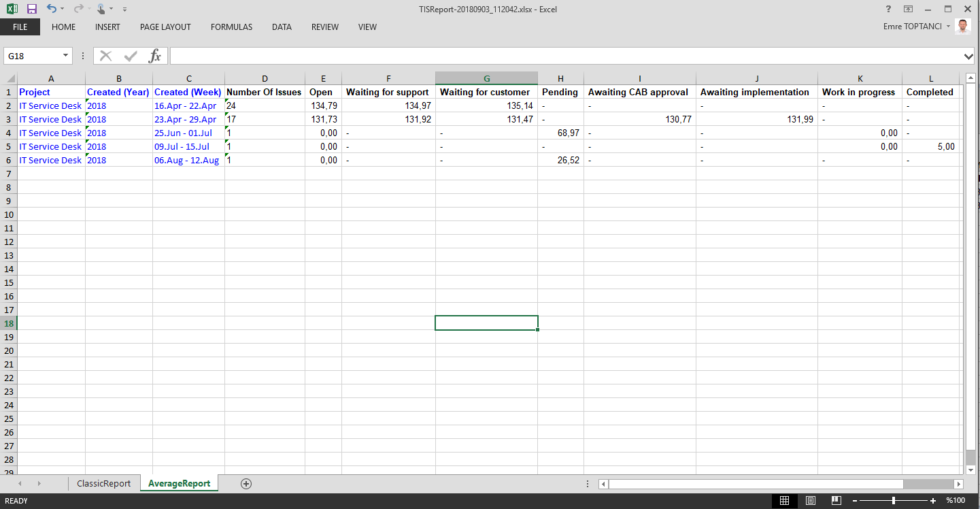
Task: Switch to Normal view in status bar
Action: pos(784,501)
